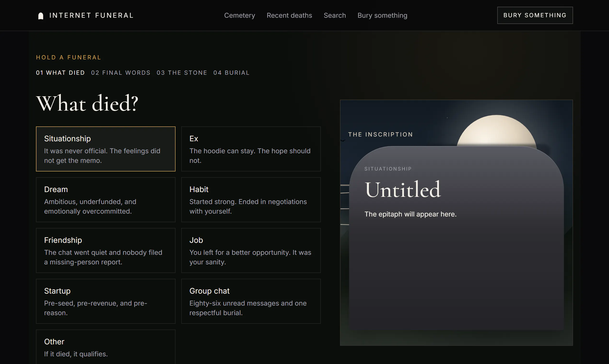Click the moon in the preview
Image resolution: width=609 pixels, height=364 pixels.
[497, 131]
